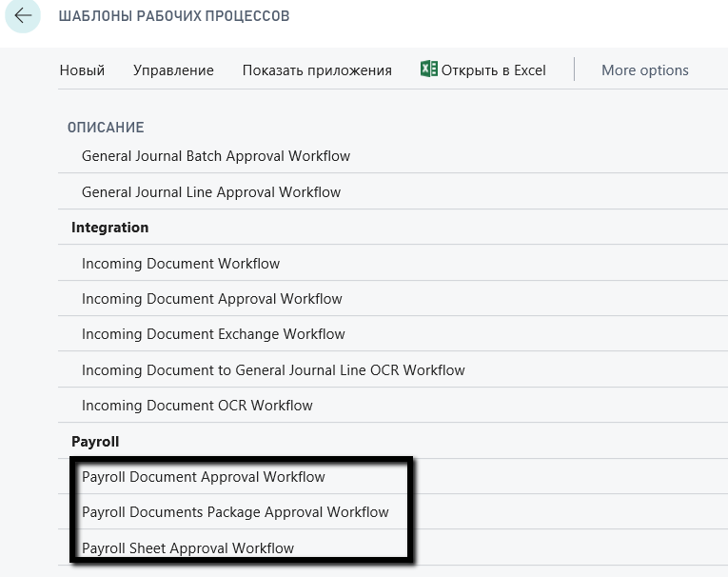Select General Journal Batch Approval Workflow
Image resolution: width=728 pixels, height=577 pixels.
point(216,155)
